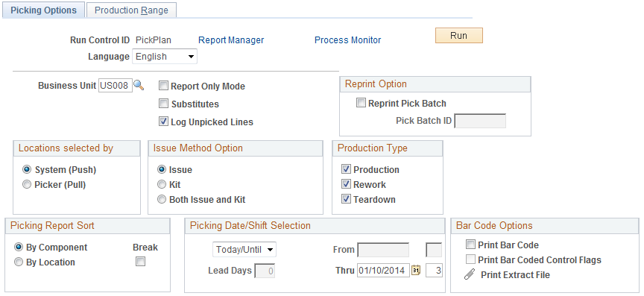Click the Bar Code Options heading
Image resolution: width=644 pixels, height=296 pixels.
(x=494, y=225)
